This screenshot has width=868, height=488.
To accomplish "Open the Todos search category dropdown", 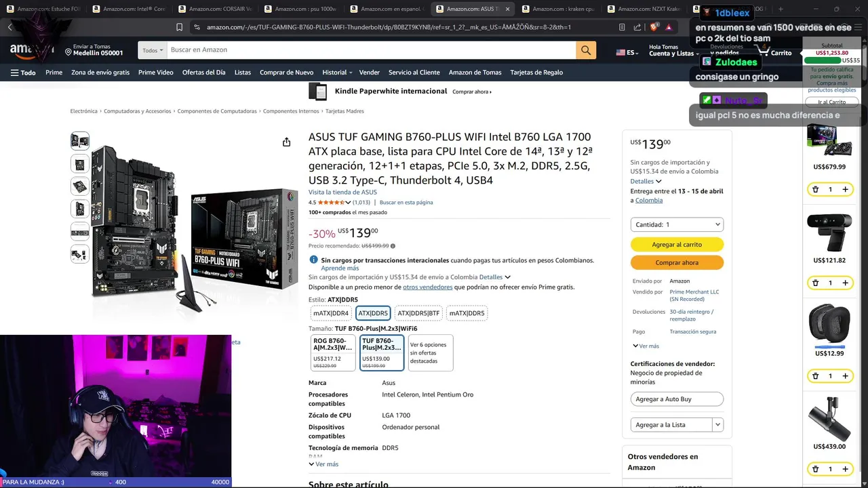I will [153, 49].
